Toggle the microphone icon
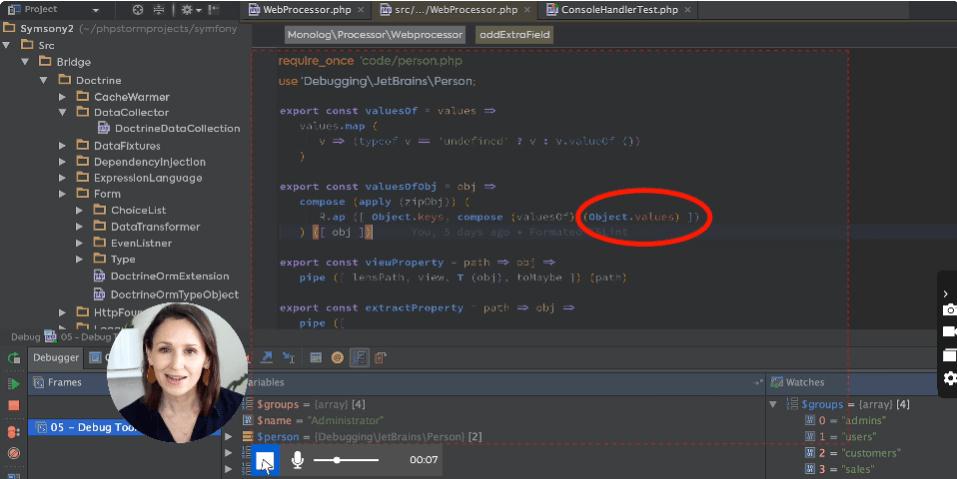 [297, 459]
